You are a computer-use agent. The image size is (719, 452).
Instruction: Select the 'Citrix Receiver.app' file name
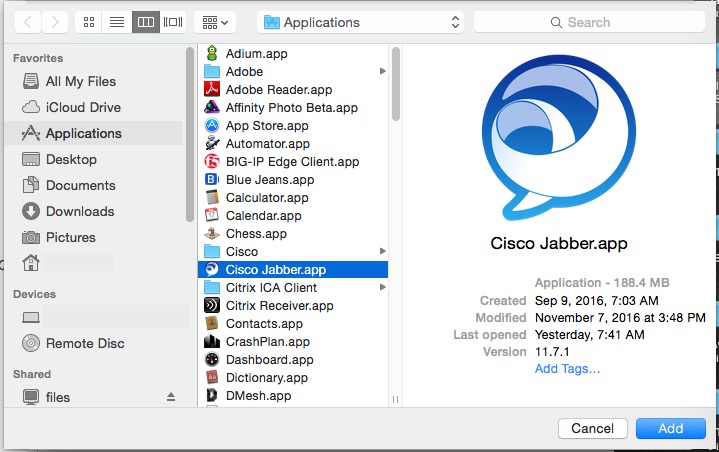coord(279,306)
